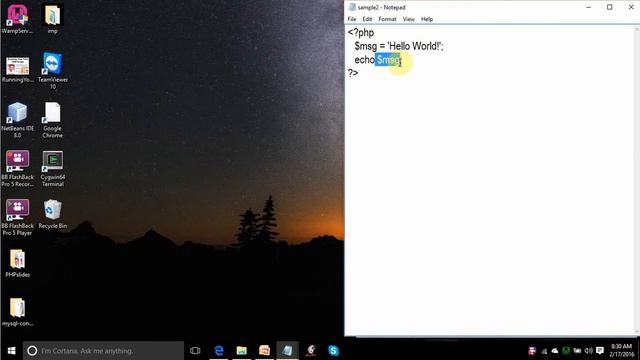This screenshot has height=360, width=640.
Task: Select the RunningYo... desktop file
Action: click(x=17, y=69)
